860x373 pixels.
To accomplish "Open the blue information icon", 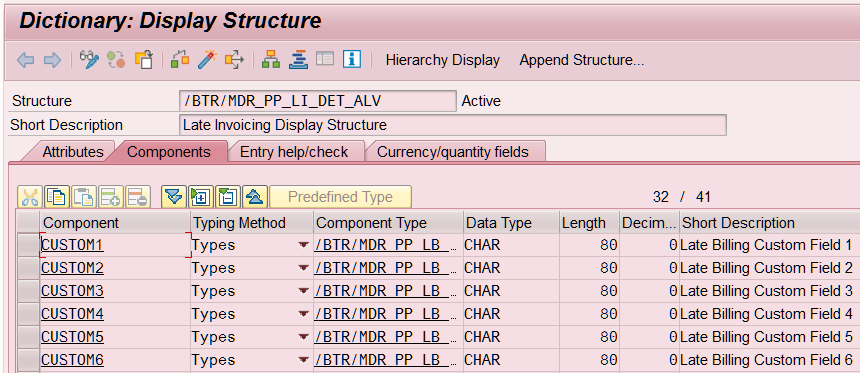I will 352,59.
